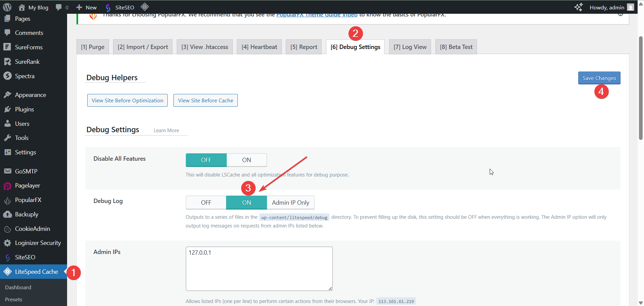
Task: Switch to Import / Export tab
Action: point(143,47)
